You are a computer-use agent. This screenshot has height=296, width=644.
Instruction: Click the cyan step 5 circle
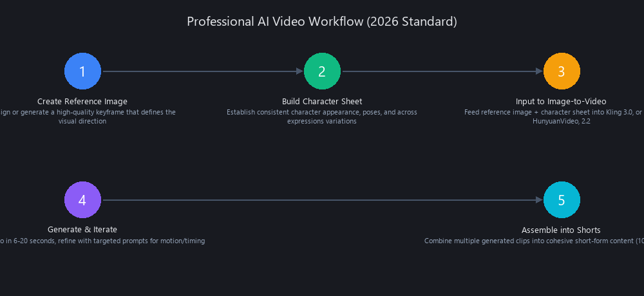[x=562, y=200]
